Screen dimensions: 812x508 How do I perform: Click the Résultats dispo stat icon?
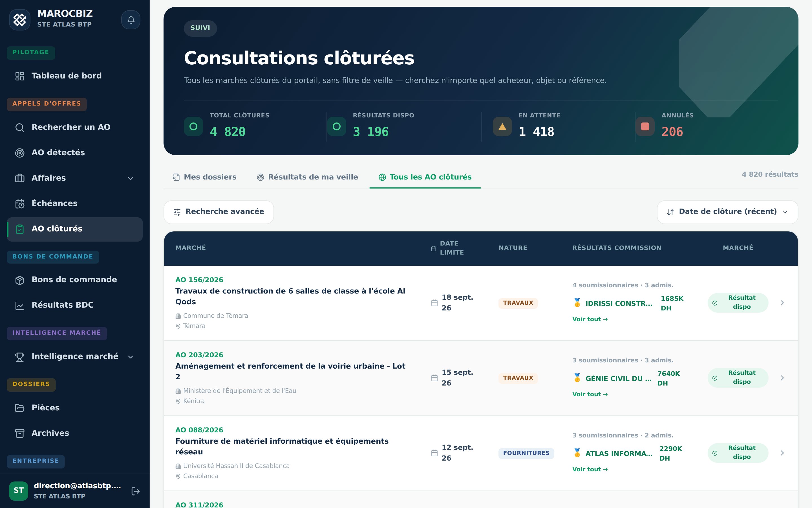coord(337,127)
